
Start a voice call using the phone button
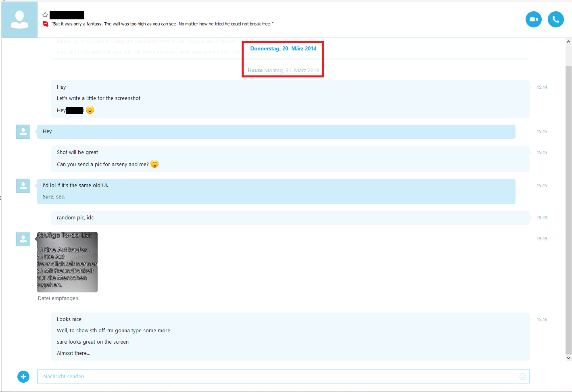tap(555, 19)
